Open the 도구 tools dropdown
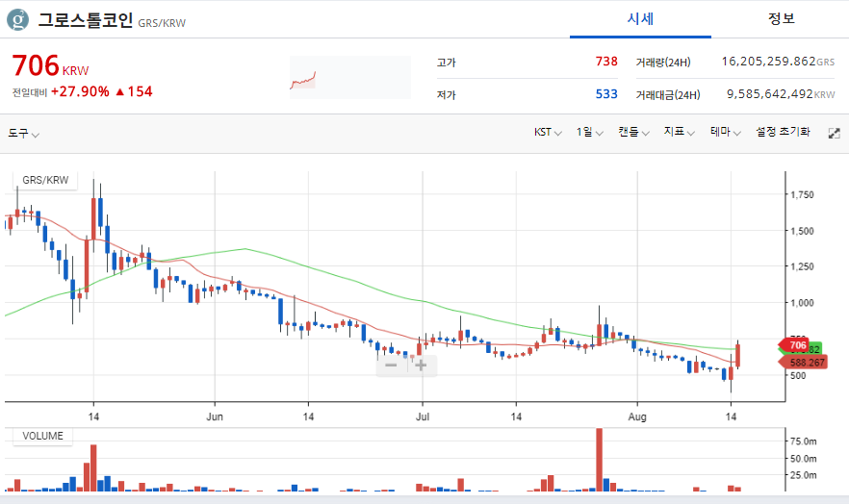Viewport: 849px width, 504px height. tap(23, 133)
